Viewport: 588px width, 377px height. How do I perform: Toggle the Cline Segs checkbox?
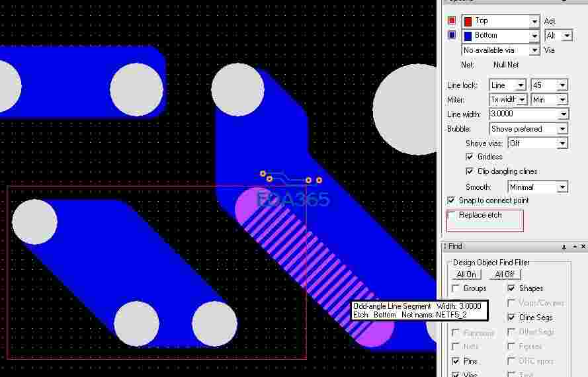(511, 317)
